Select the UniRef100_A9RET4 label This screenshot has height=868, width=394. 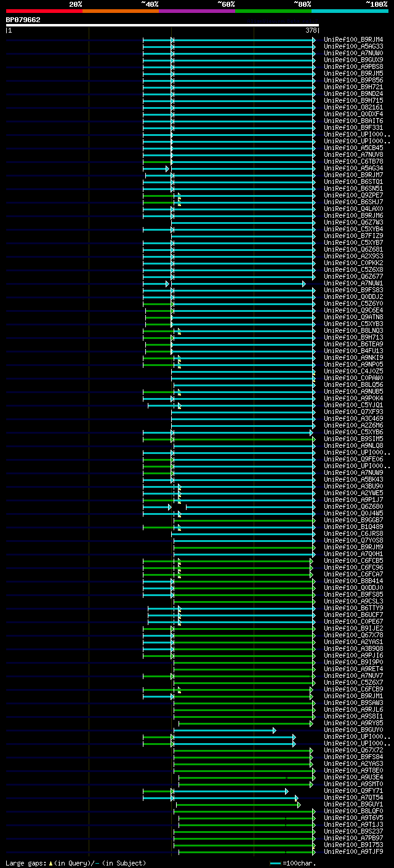353,669
